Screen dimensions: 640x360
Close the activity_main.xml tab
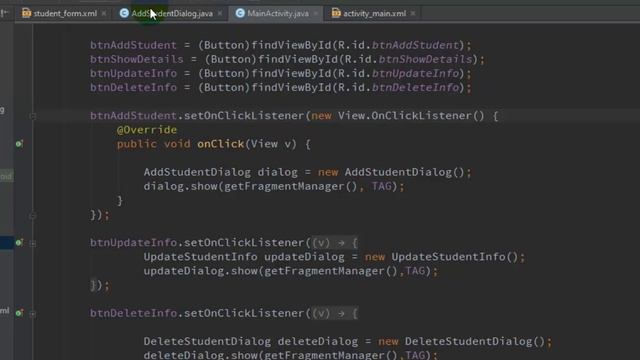tap(413, 13)
